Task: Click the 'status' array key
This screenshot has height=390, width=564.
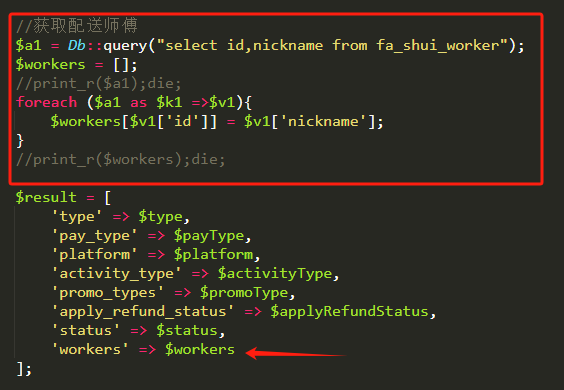Action: point(86,331)
